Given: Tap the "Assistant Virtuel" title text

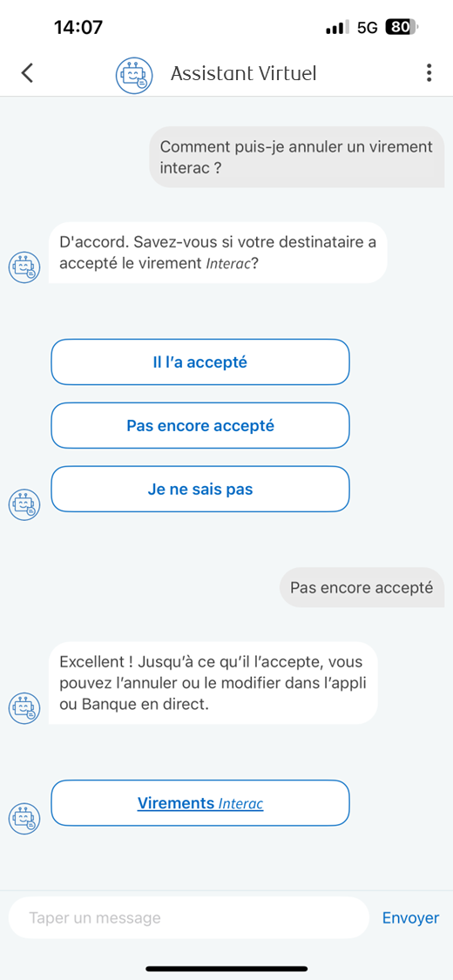Looking at the screenshot, I should pyautogui.click(x=244, y=74).
